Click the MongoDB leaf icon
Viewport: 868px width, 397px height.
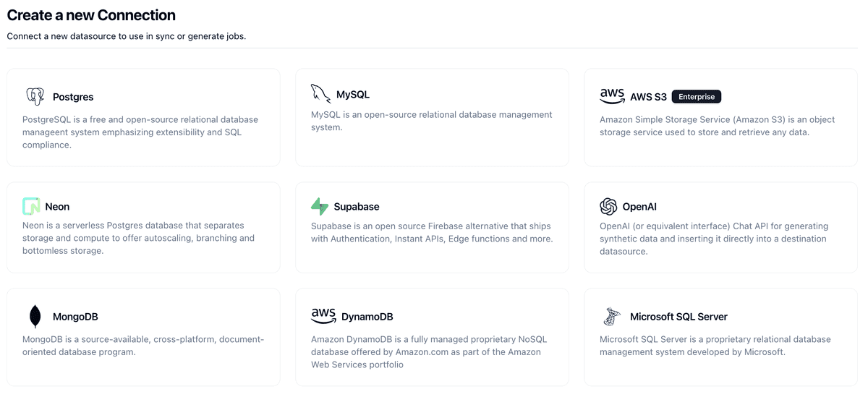coord(35,317)
